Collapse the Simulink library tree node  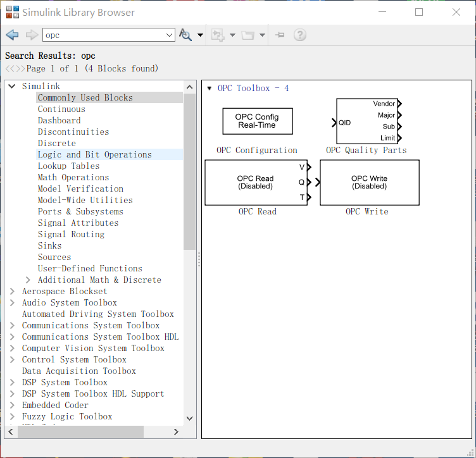12,86
